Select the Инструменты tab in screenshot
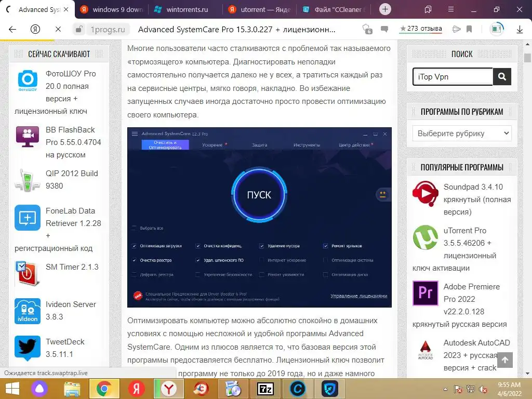 click(307, 145)
